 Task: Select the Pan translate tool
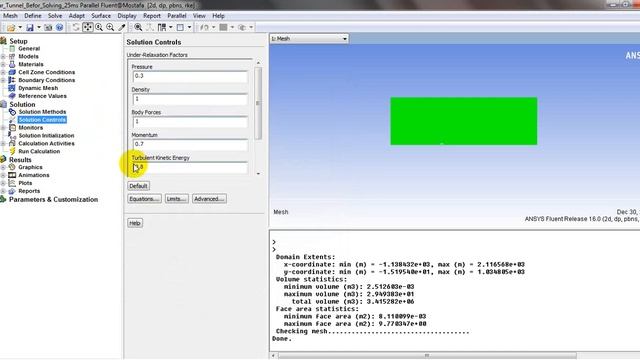(x=87, y=27)
